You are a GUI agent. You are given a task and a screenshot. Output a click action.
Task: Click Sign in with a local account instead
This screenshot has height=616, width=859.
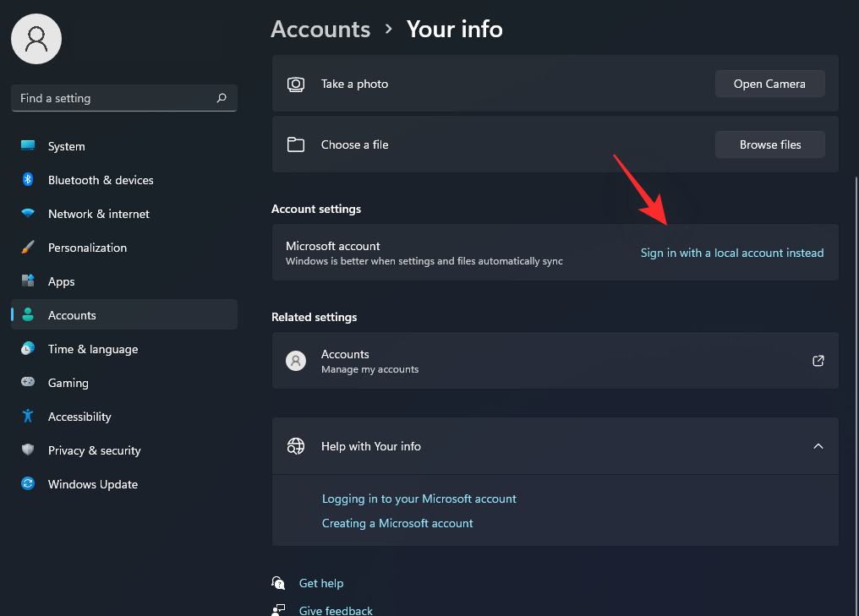(731, 253)
